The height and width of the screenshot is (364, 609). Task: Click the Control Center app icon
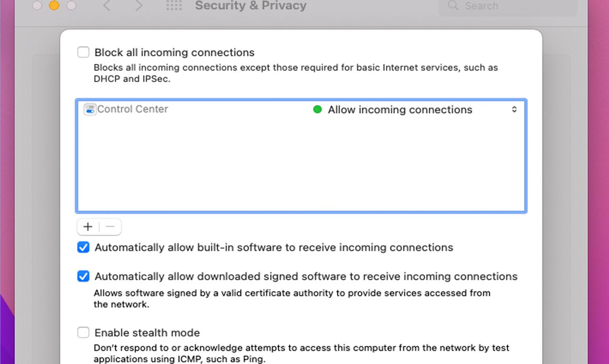[89, 109]
